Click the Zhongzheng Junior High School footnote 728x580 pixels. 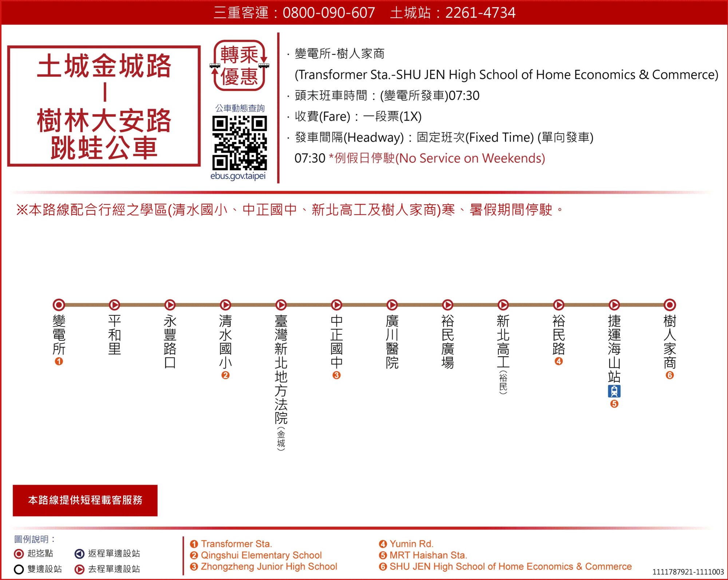point(269,567)
